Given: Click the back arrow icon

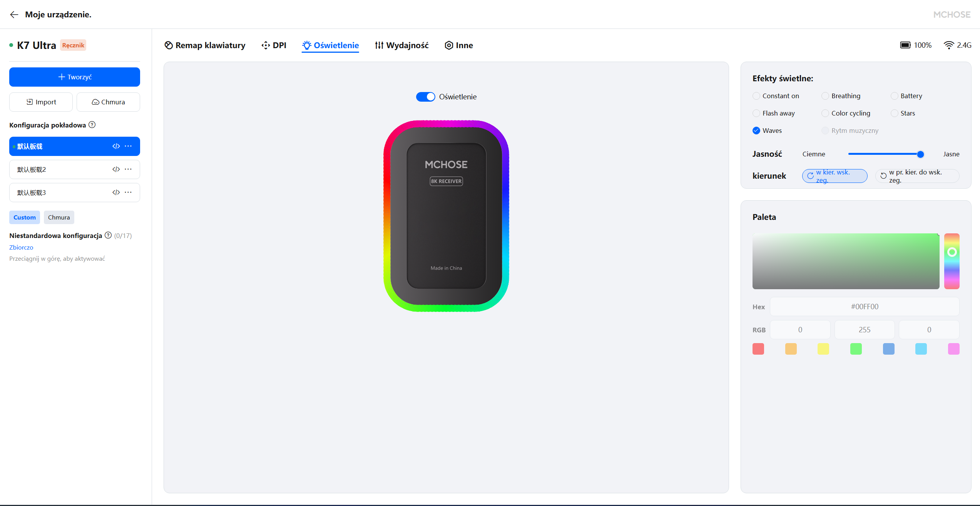Looking at the screenshot, I should click(x=14, y=15).
